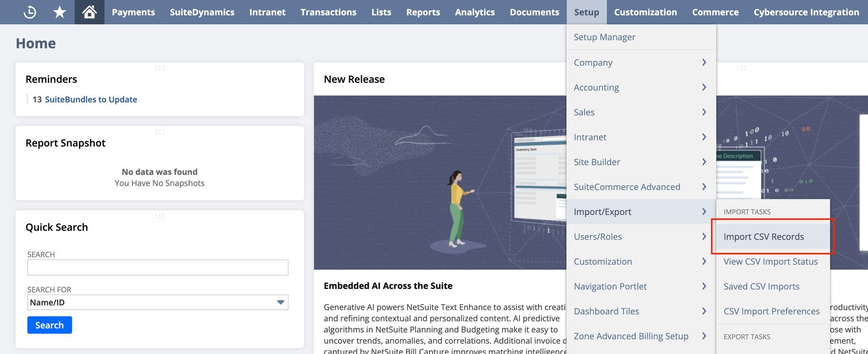Click the New Release banner image
The image size is (868, 354).
[440, 182]
